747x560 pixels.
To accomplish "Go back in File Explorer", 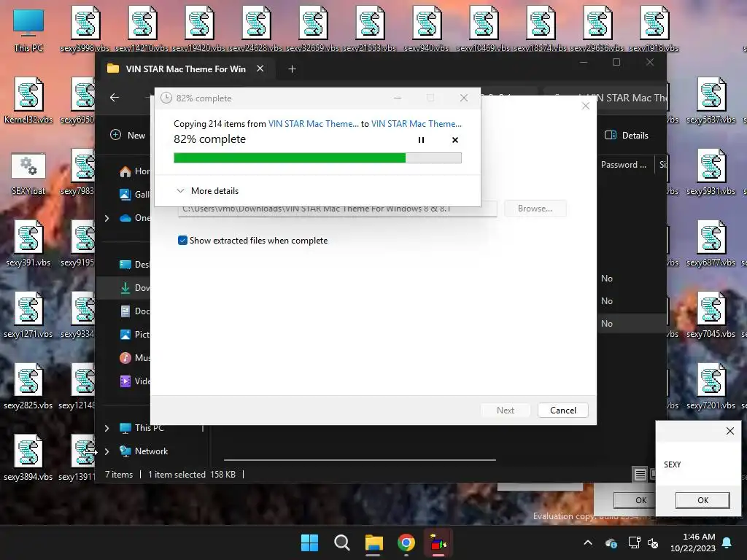I will pyautogui.click(x=115, y=98).
